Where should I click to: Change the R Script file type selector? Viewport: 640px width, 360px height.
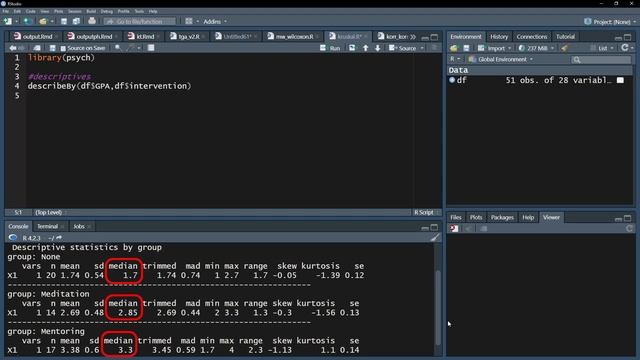tap(426, 212)
